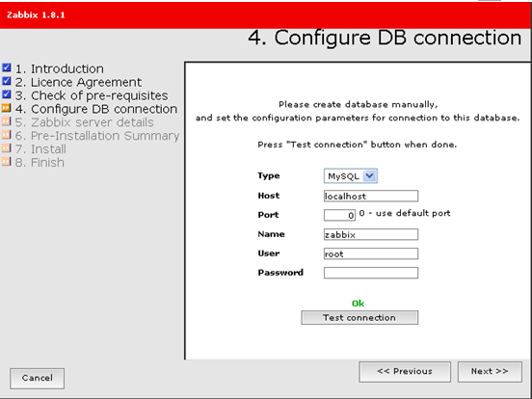Click the Host field label
Image resolution: width=532 pixels, height=399 pixels.
pyautogui.click(x=269, y=196)
